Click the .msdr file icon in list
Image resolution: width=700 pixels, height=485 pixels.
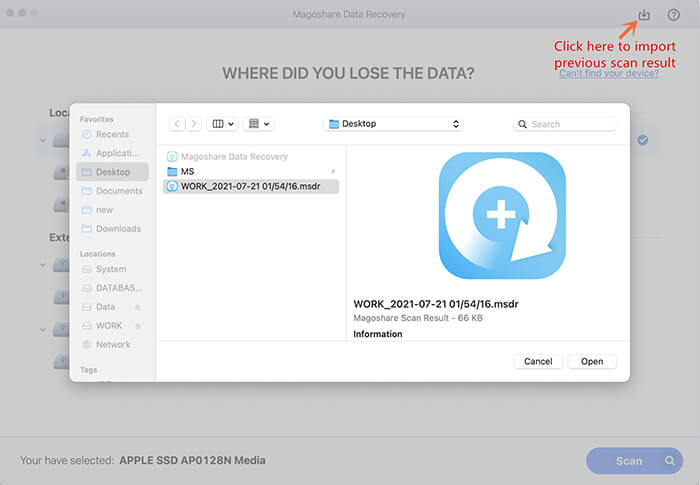(x=172, y=186)
